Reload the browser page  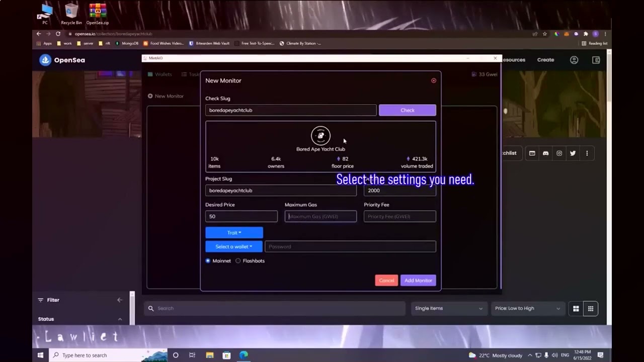tap(58, 34)
